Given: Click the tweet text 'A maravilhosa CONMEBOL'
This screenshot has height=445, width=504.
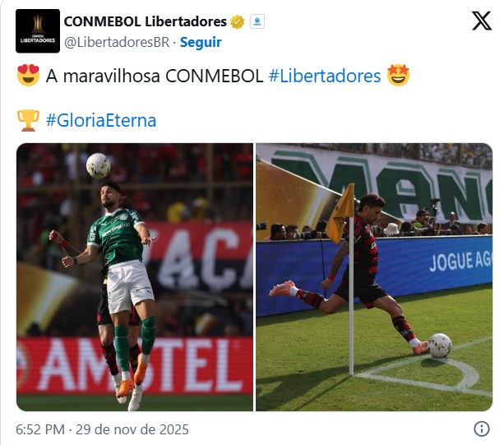Looking at the screenshot, I should pos(155,76).
